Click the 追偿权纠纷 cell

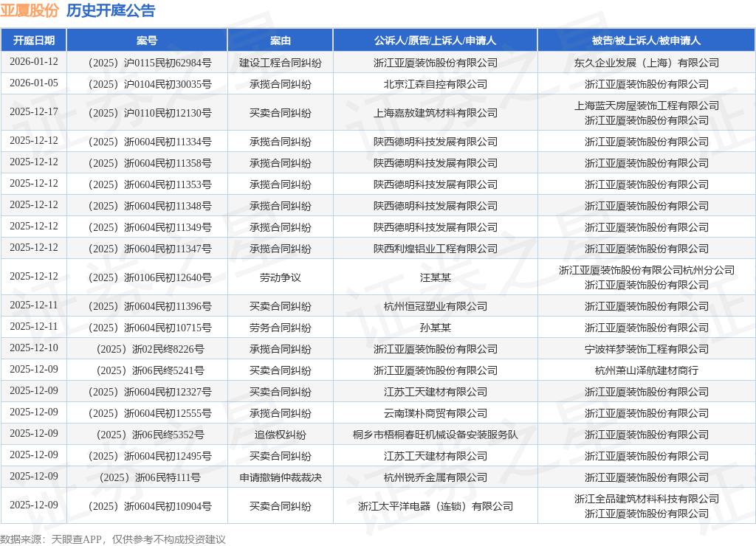(280, 435)
